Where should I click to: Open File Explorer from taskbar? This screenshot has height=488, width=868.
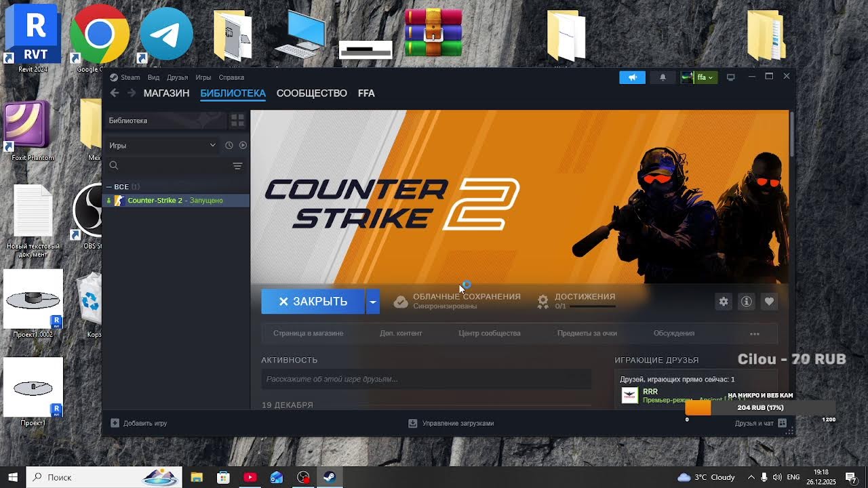197,477
